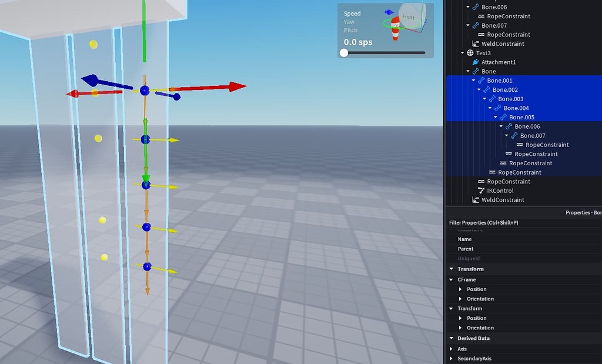Click the Properties panel title

[583, 213]
